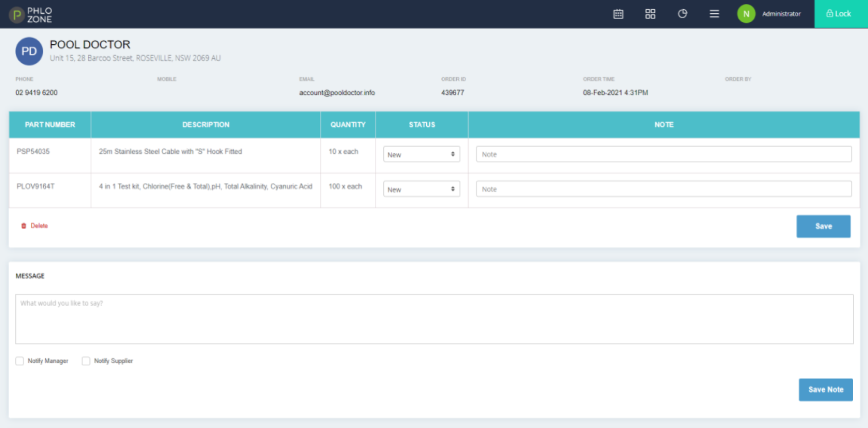Viewport: 868px width, 428px height.
Task: Open the grid dashboard icon
Action: coord(650,14)
